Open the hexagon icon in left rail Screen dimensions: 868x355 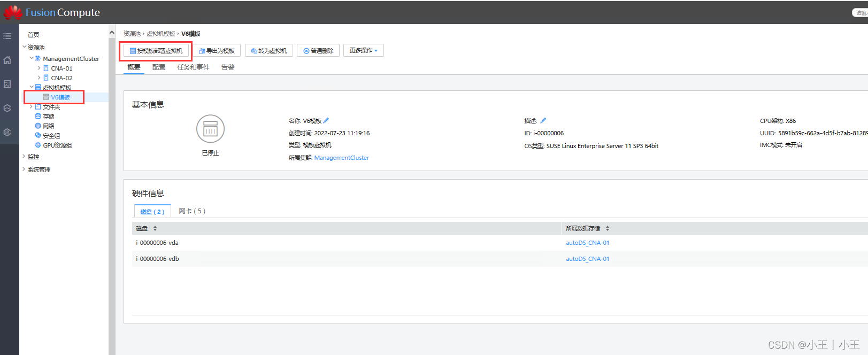pos(7,108)
